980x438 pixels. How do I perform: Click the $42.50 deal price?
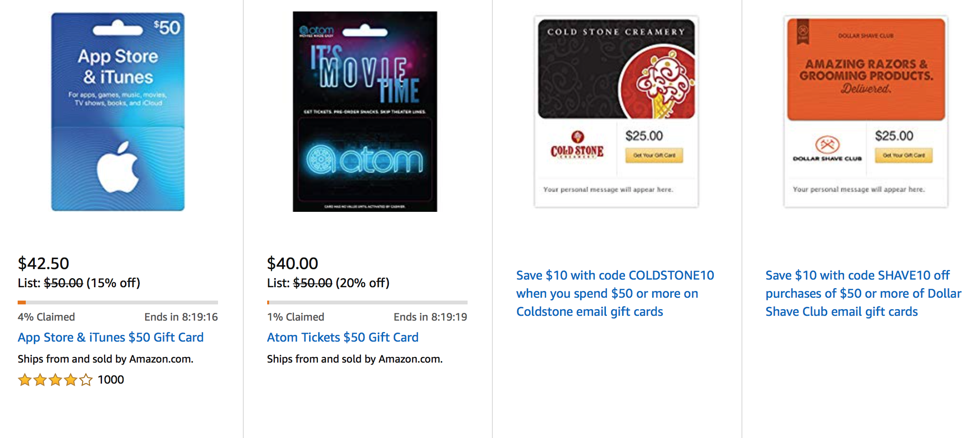click(43, 263)
